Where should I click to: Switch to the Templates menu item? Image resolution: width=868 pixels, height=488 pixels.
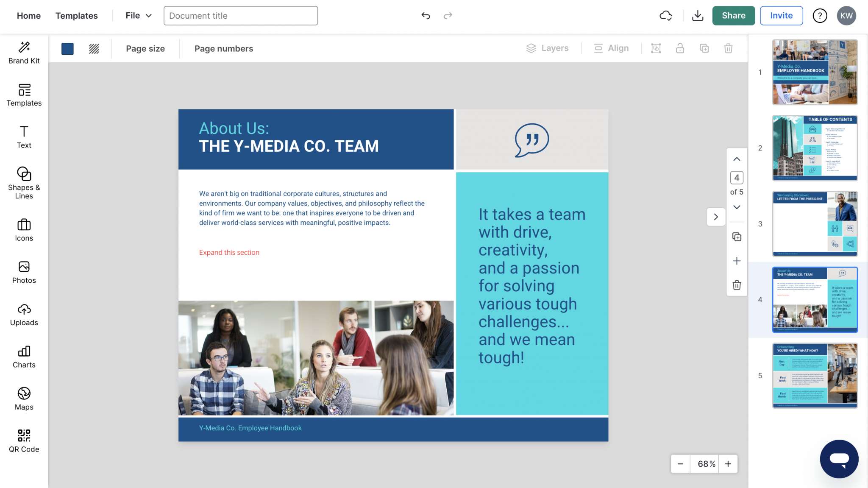76,16
